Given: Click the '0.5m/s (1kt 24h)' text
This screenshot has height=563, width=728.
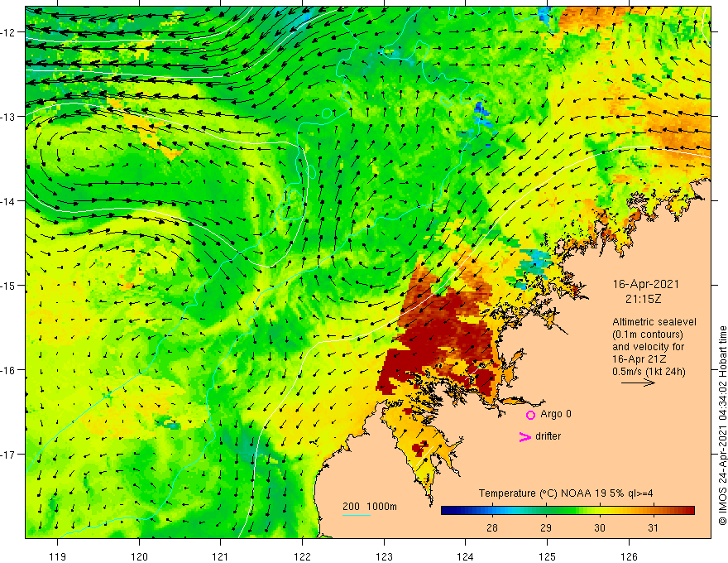Looking at the screenshot, I should pos(649,372).
